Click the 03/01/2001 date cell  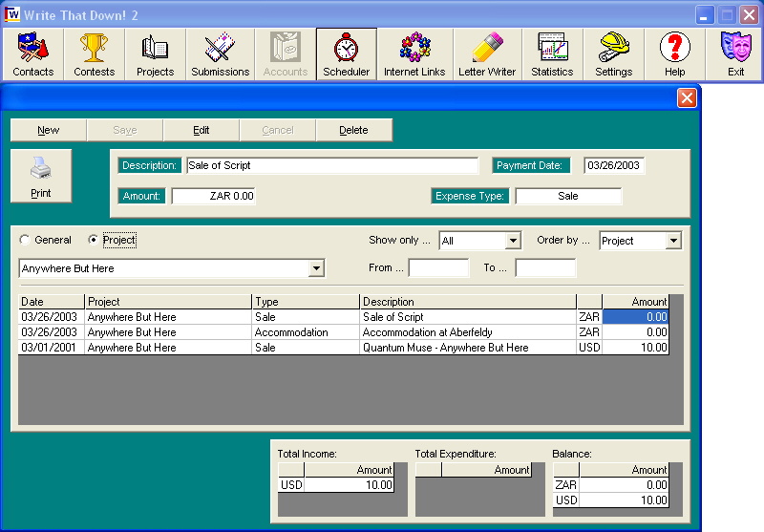52,348
